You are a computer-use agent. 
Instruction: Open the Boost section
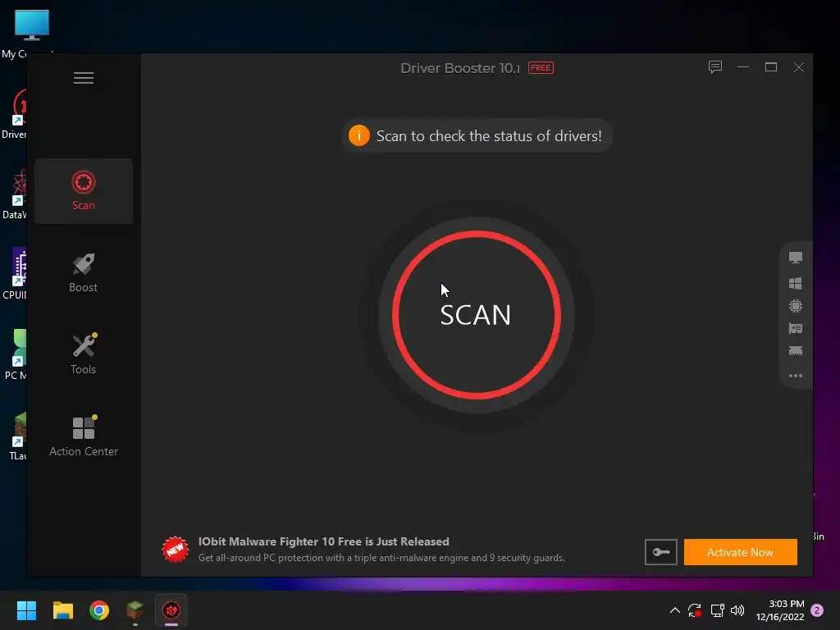click(84, 272)
